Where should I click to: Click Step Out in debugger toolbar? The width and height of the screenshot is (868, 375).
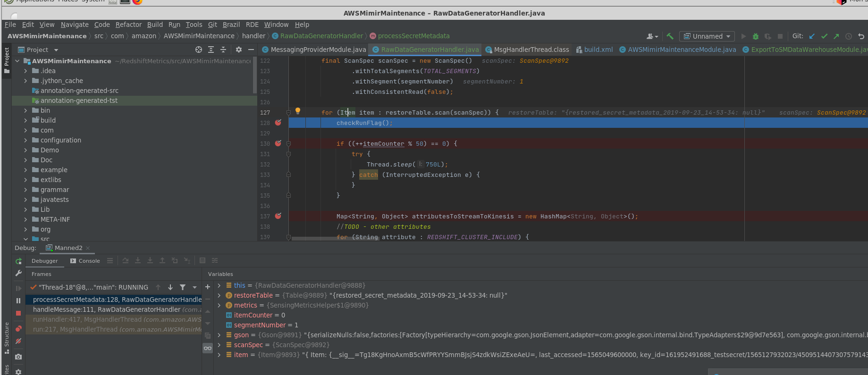pyautogui.click(x=162, y=260)
